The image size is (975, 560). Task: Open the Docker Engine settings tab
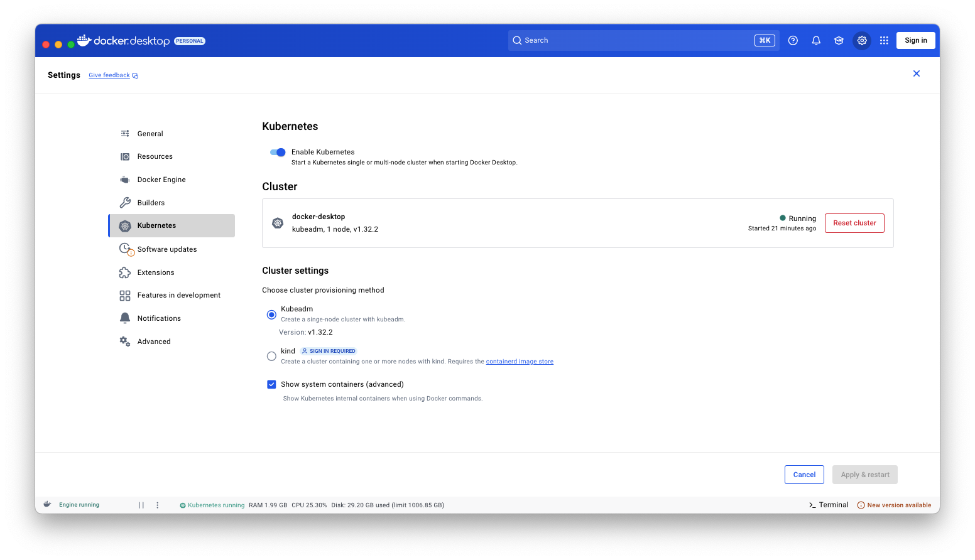(x=161, y=180)
